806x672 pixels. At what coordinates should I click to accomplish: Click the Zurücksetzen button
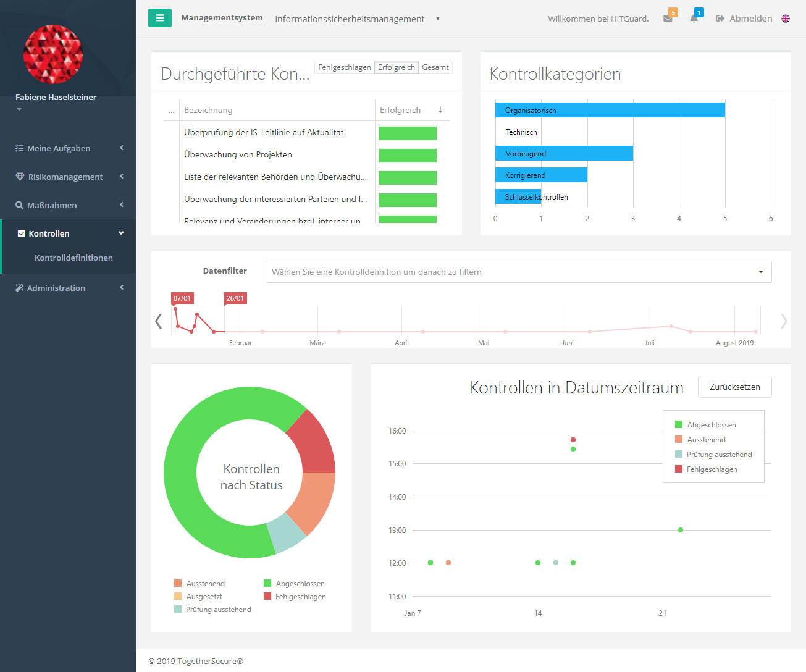click(734, 387)
